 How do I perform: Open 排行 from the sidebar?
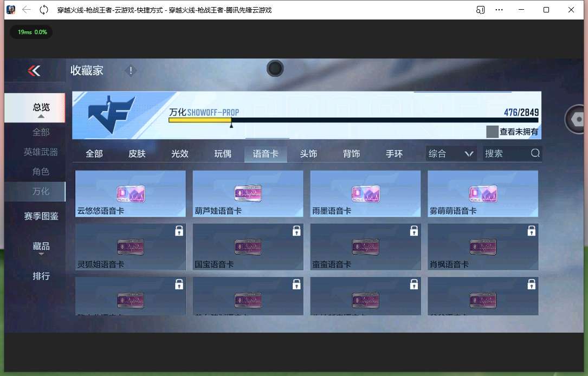click(x=41, y=276)
